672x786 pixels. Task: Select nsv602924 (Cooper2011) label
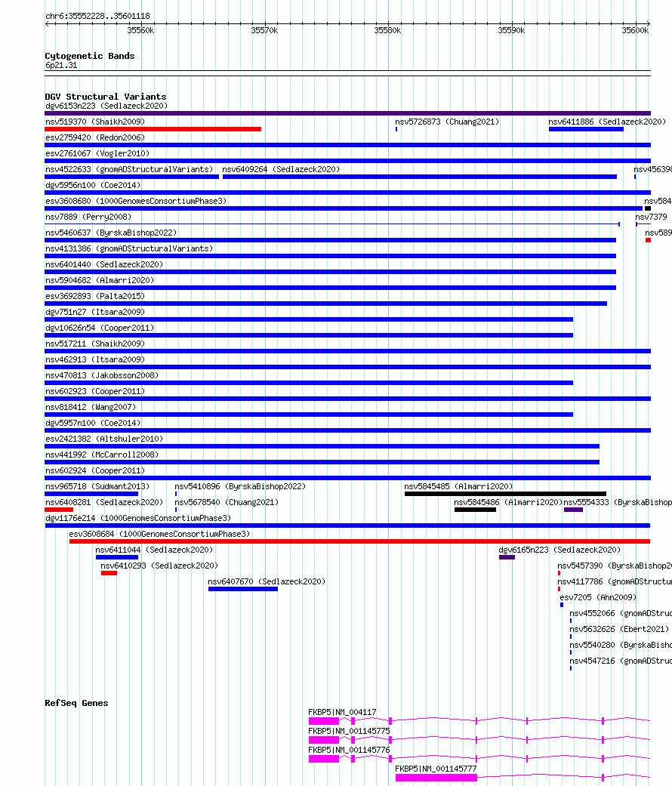point(95,470)
